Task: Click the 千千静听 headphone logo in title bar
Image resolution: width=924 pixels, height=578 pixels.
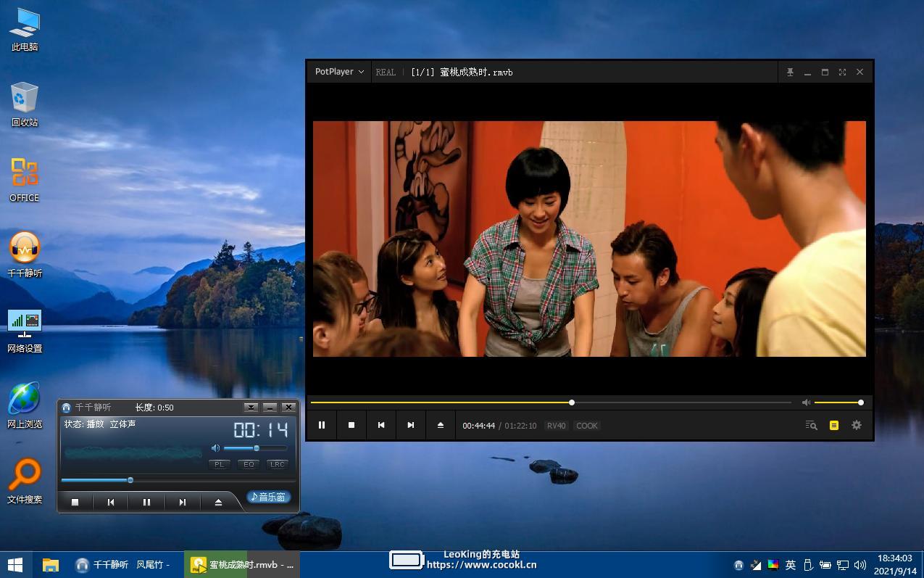Action: tap(67, 408)
